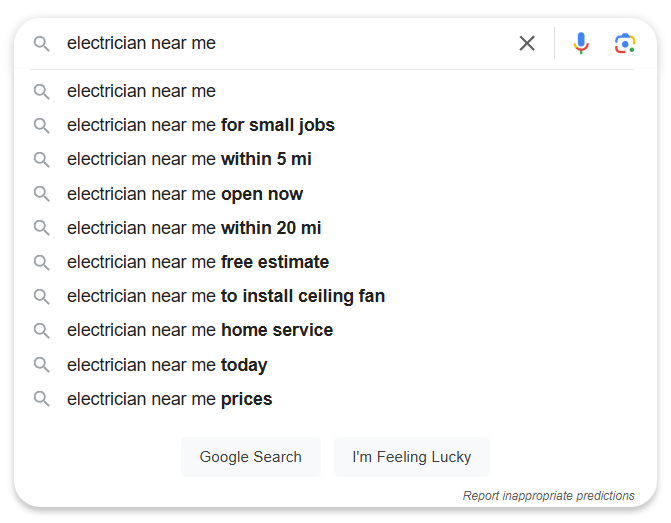Choose 'electrician near me within 20 mi'

(x=194, y=228)
